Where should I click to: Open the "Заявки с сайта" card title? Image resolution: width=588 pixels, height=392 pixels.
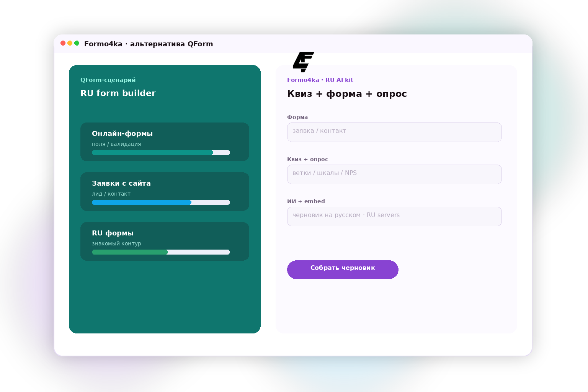pyautogui.click(x=121, y=183)
